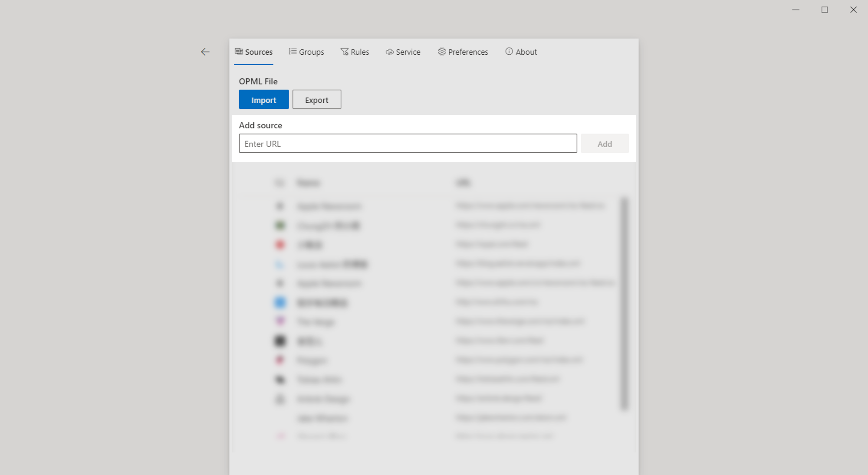The width and height of the screenshot is (868, 475).
Task: Click the Export button
Action: coord(316,99)
